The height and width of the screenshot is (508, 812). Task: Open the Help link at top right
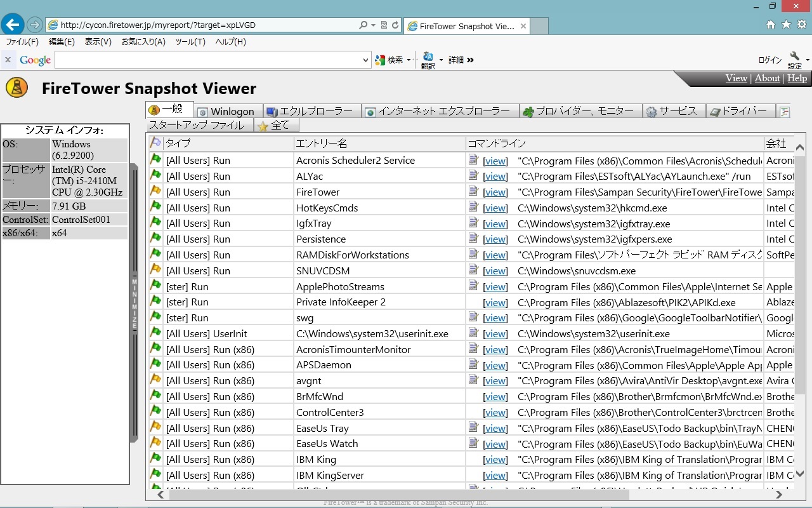(797, 78)
